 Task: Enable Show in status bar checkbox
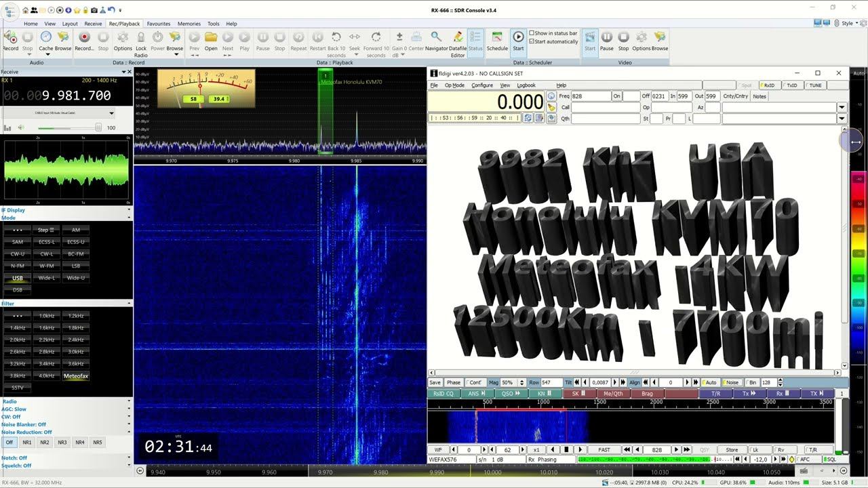[532, 33]
